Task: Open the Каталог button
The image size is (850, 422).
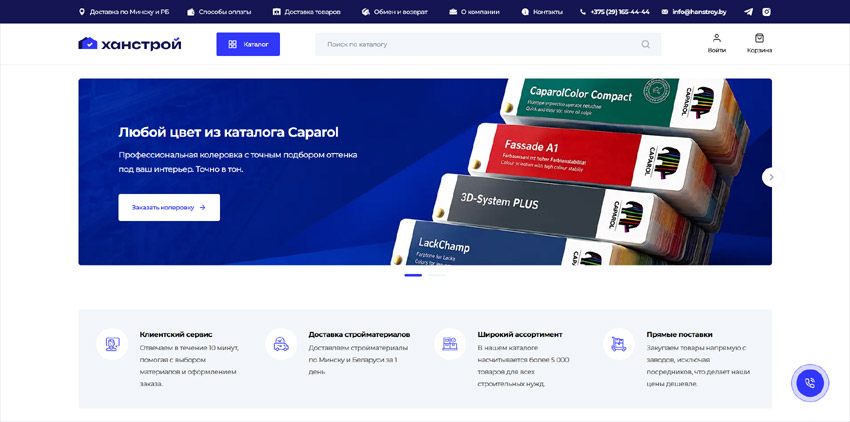Action: (x=248, y=44)
